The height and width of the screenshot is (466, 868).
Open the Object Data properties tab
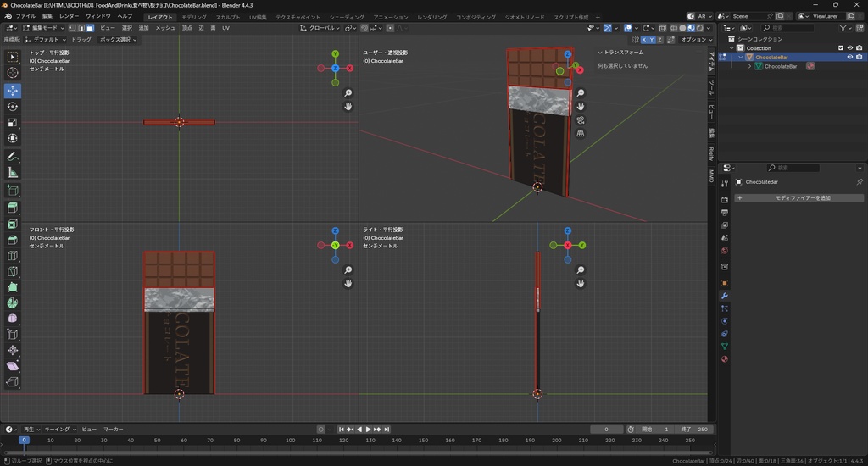click(725, 346)
